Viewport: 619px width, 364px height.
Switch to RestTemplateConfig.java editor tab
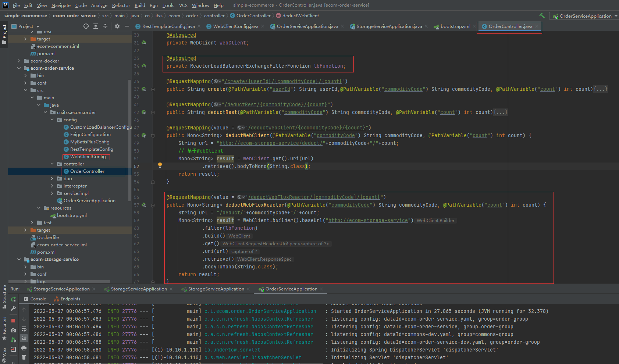168,26
